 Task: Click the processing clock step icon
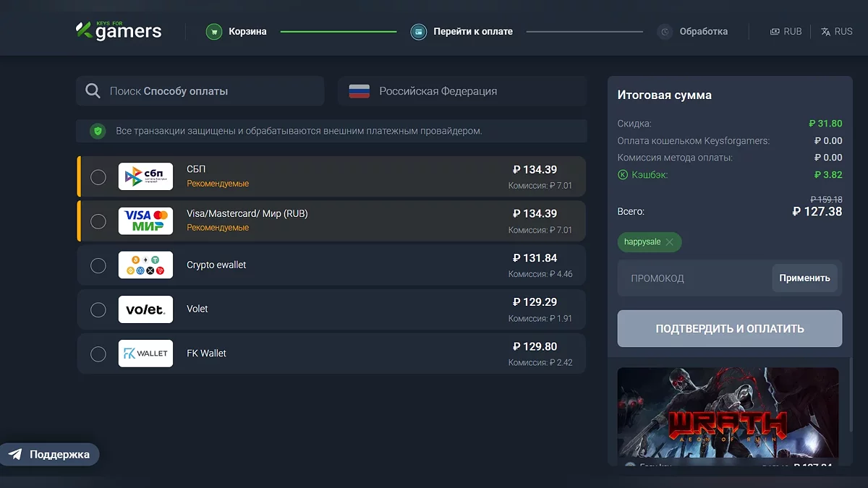click(x=665, y=32)
